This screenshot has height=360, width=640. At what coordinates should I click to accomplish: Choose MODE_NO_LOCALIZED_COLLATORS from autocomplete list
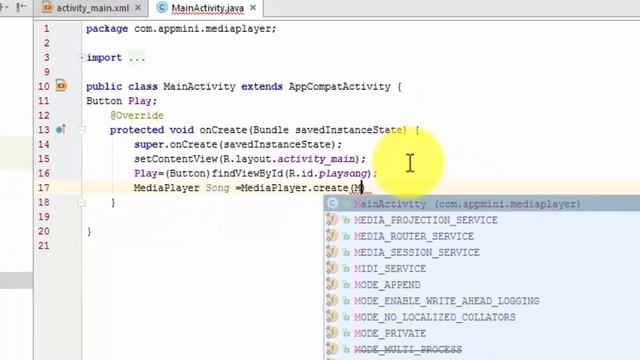click(x=482, y=317)
